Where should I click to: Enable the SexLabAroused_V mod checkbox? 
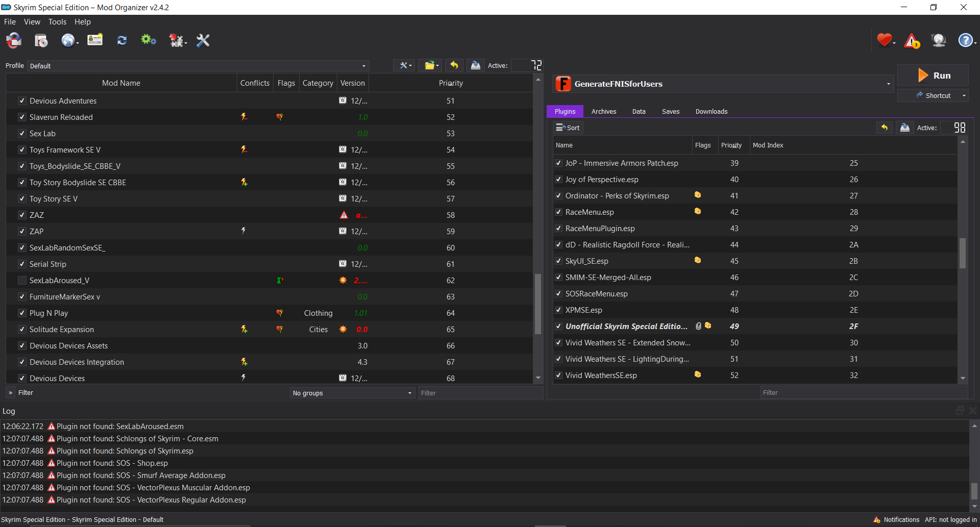[x=22, y=281]
